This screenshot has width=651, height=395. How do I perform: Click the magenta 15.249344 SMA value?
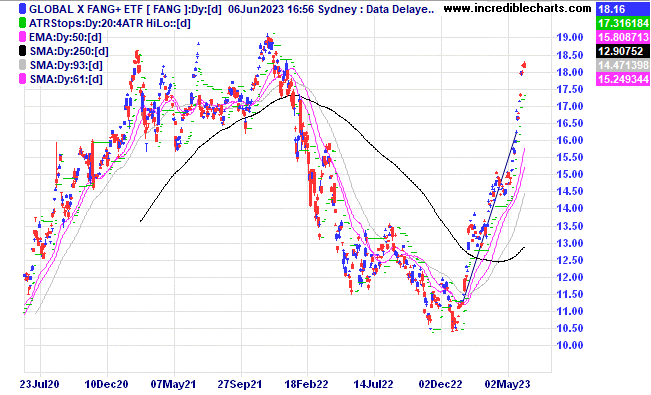click(x=623, y=79)
